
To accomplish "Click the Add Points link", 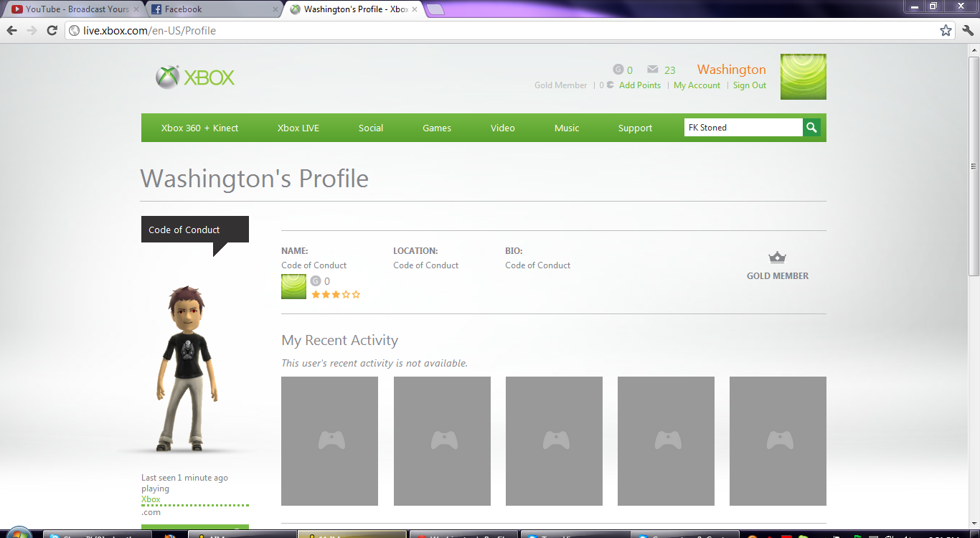I will pos(640,85).
